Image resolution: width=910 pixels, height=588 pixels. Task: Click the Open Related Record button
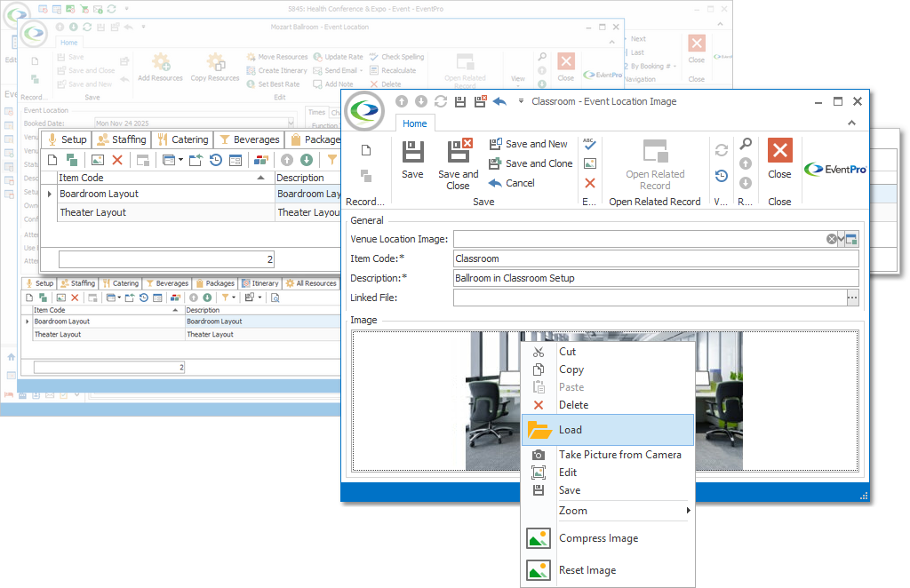click(655, 164)
